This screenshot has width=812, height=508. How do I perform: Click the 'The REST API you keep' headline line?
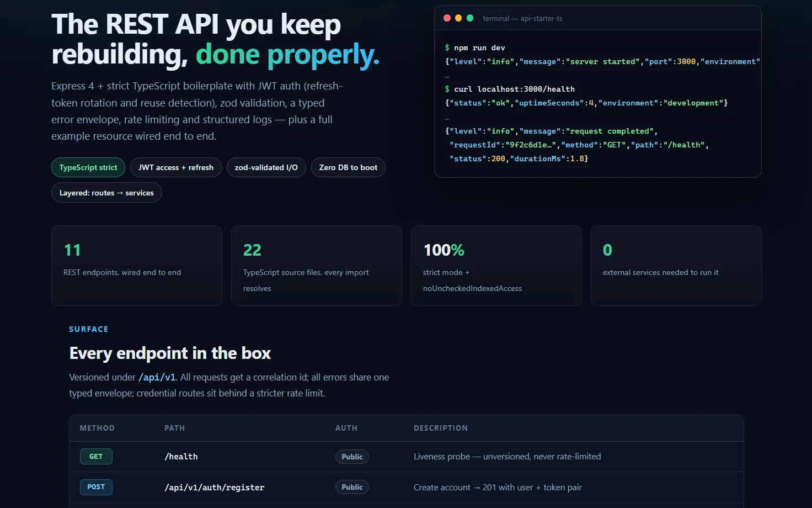click(x=196, y=24)
